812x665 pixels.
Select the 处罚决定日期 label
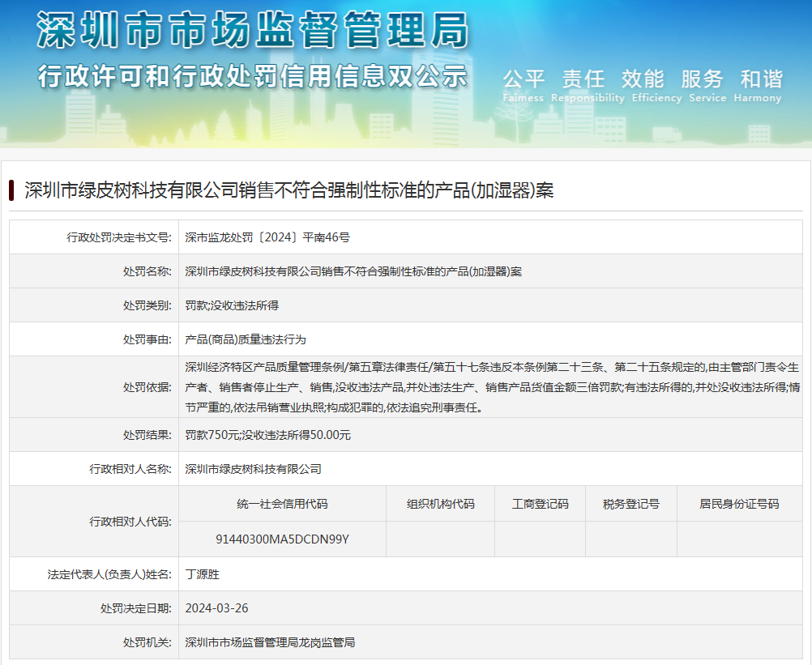136,608
